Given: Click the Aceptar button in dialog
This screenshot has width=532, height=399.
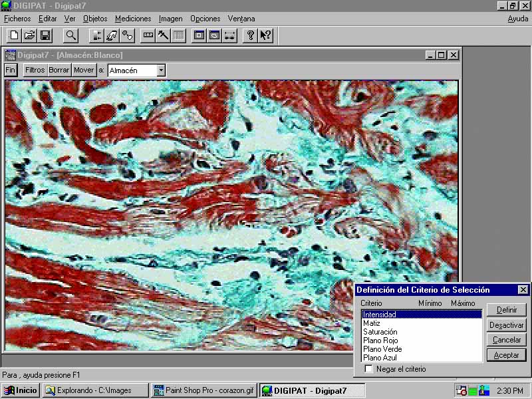Looking at the screenshot, I should point(506,355).
